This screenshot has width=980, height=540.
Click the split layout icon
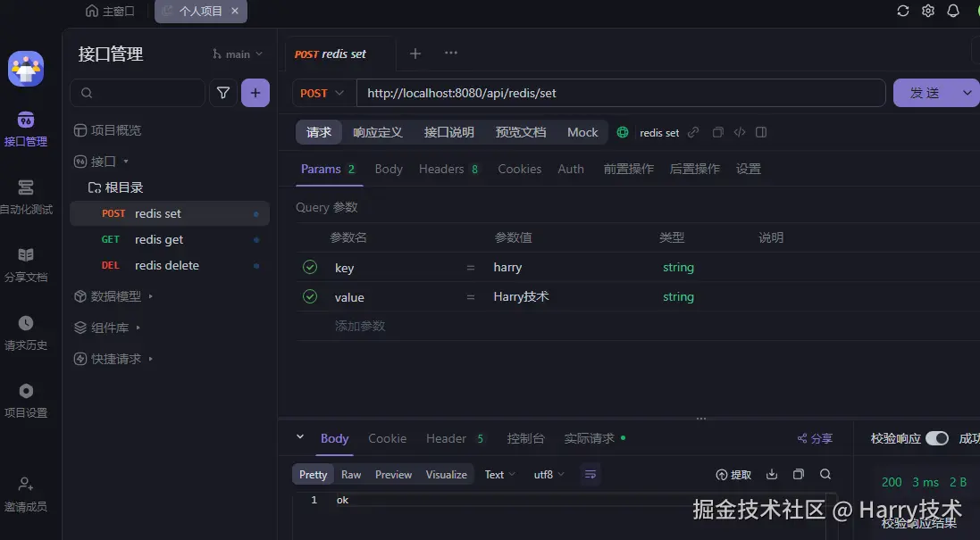760,132
